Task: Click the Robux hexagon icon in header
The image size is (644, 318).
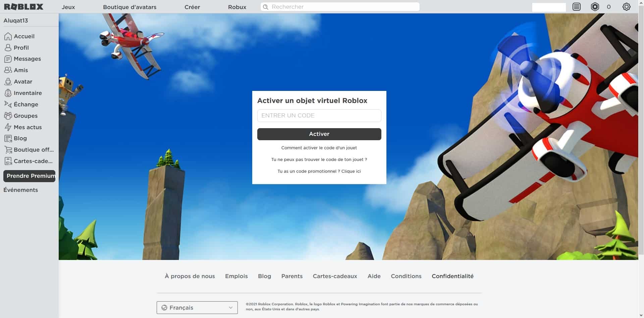Action: [x=595, y=7]
